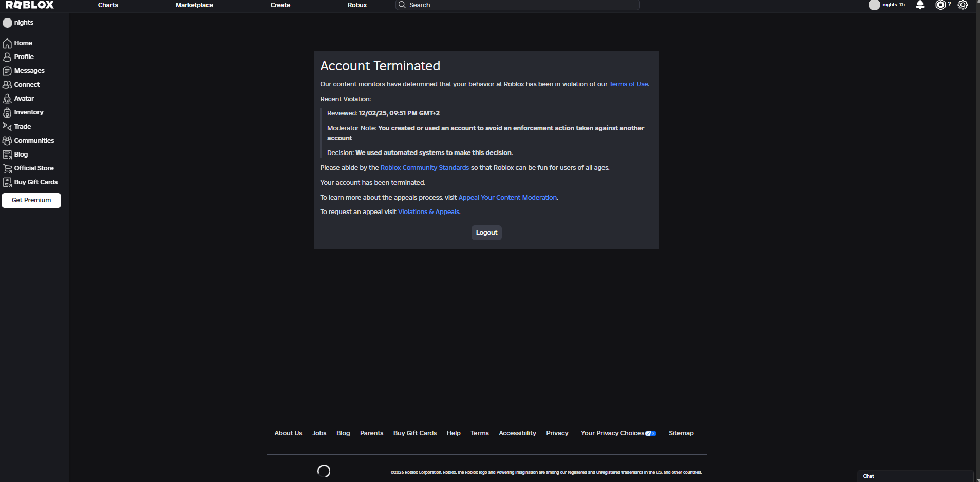Click the Get Premium button
Image resolution: width=980 pixels, height=482 pixels.
click(31, 200)
